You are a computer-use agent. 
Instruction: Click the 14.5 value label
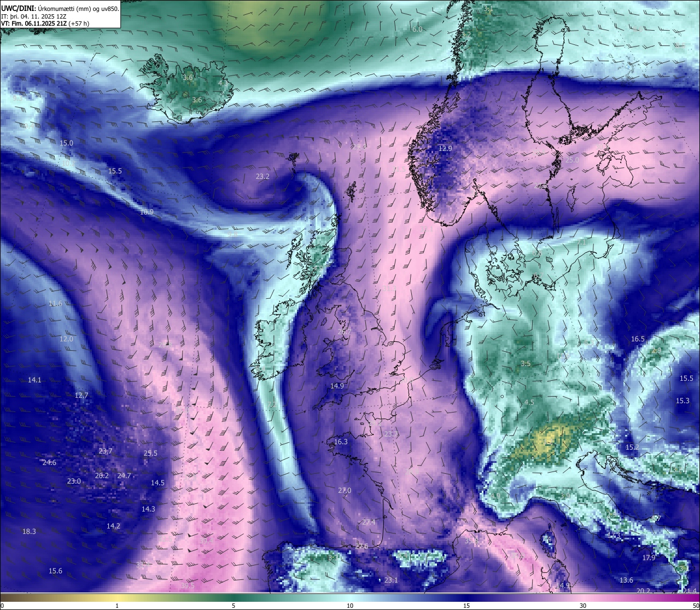point(157,483)
